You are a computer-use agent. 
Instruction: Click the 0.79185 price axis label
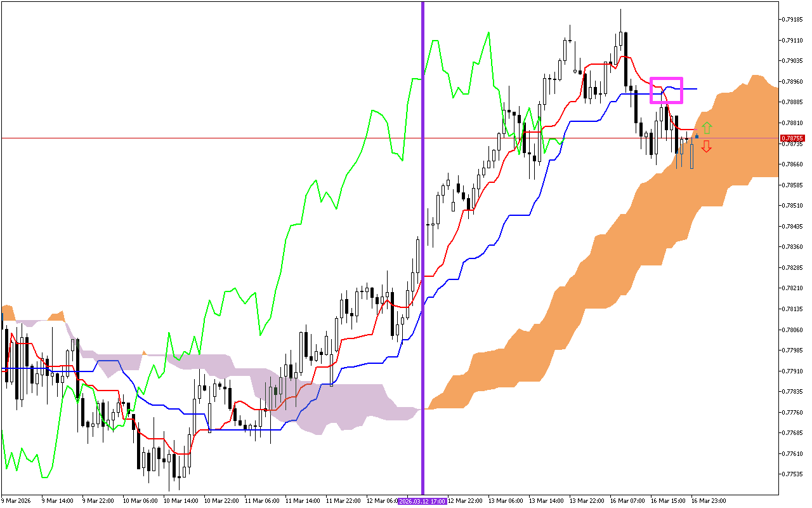[792, 20]
